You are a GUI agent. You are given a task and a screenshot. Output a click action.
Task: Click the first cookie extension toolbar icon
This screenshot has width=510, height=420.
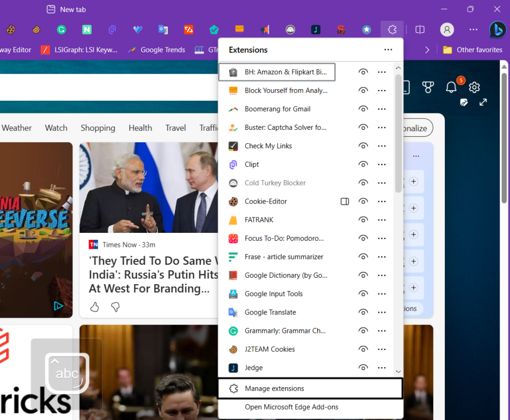(11, 30)
